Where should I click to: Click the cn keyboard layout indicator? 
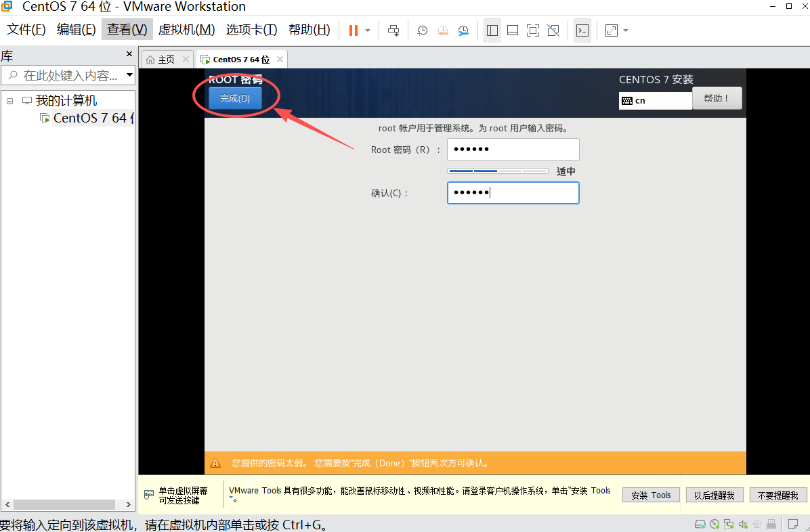tap(655, 101)
